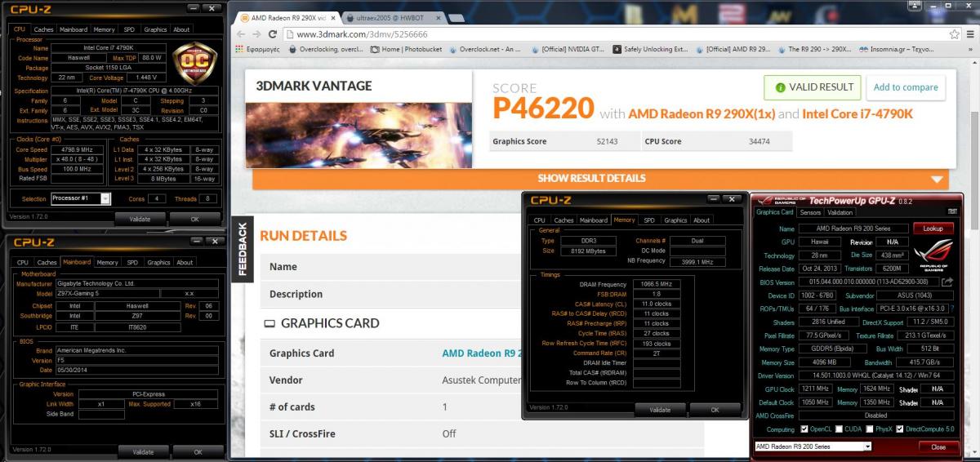Bookmark this page with star icon
This screenshot has width=980, height=462.
[x=955, y=34]
